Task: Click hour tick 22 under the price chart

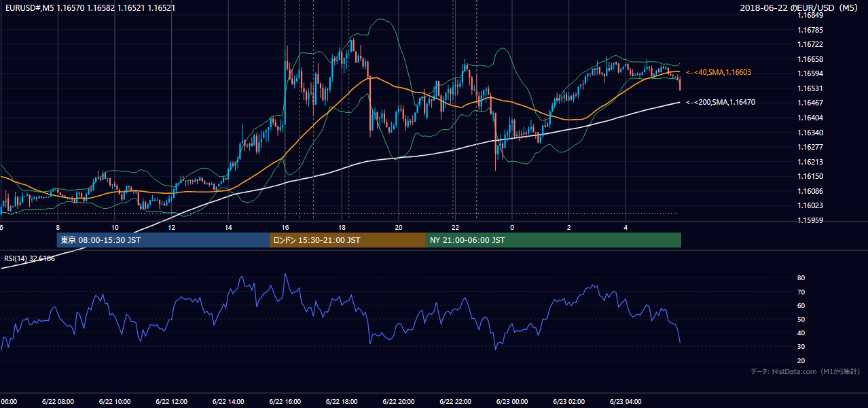Action: [455, 227]
